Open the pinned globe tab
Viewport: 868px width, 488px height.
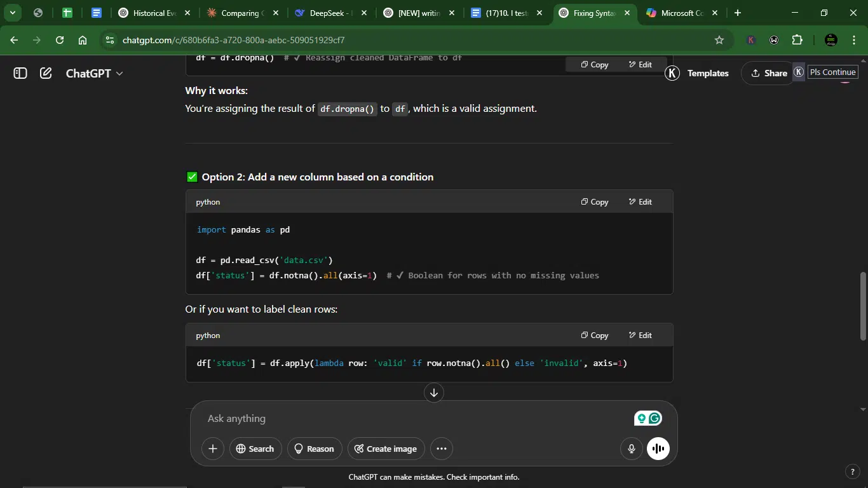pos(38,13)
